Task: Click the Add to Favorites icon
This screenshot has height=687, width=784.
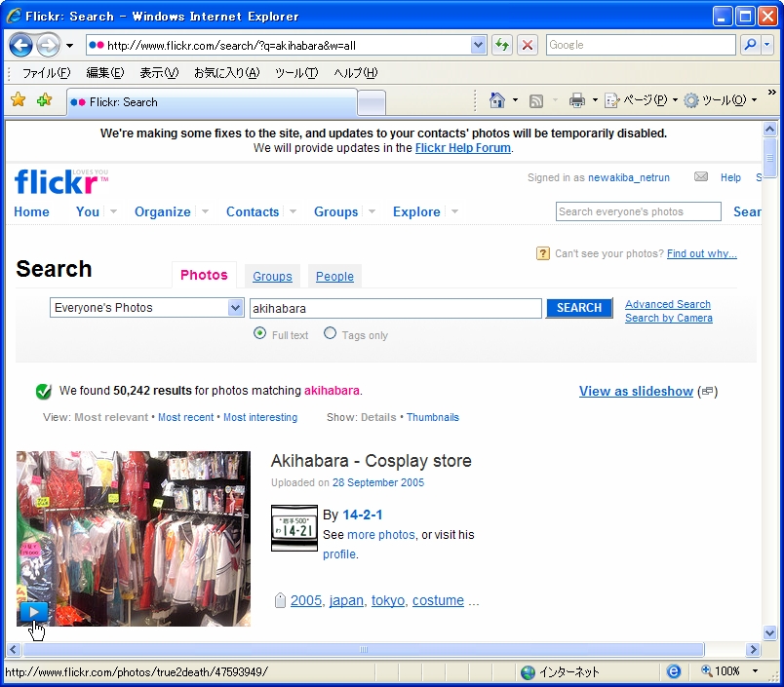Action: coord(44,100)
